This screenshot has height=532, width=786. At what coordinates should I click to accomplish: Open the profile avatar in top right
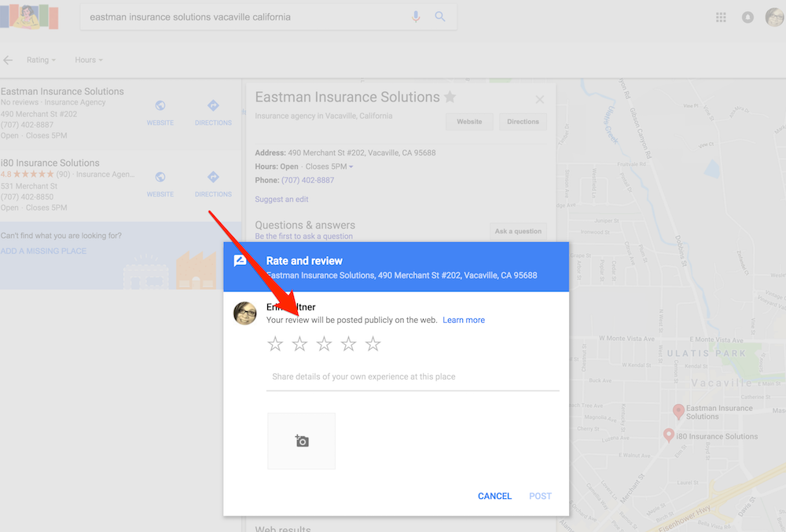[774, 17]
